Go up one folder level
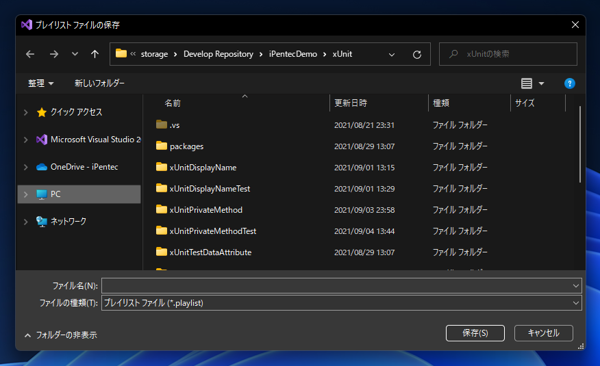Viewport: 600px width, 366px height. pos(95,54)
